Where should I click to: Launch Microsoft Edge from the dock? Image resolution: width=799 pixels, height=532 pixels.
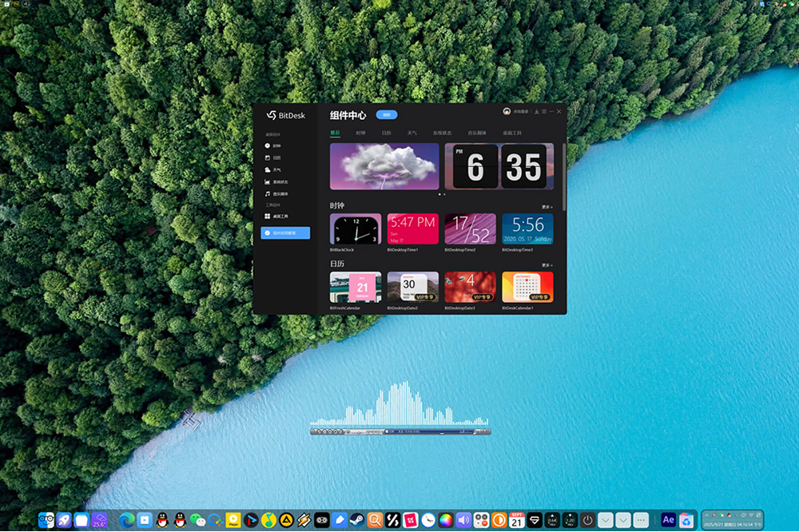coord(127,520)
